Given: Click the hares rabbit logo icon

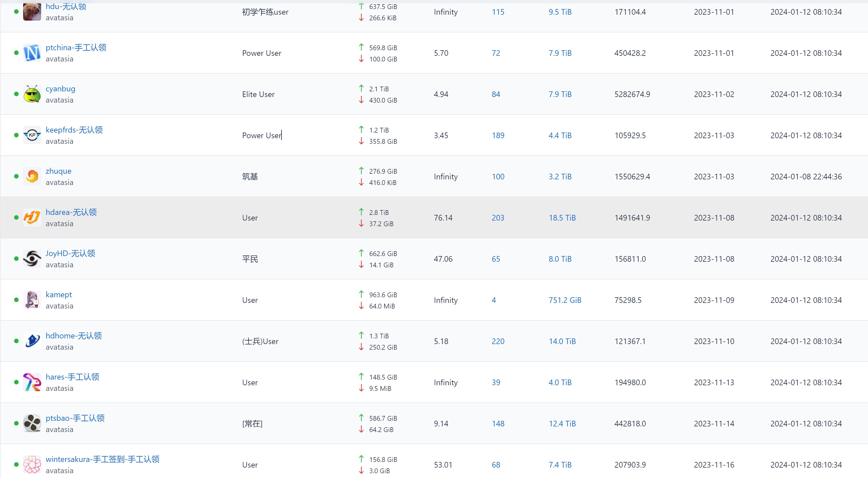Looking at the screenshot, I should [x=32, y=382].
